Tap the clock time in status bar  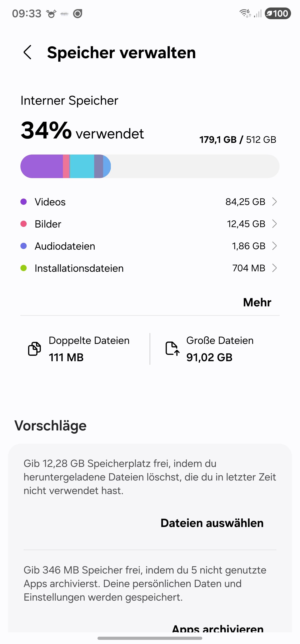[26, 14]
